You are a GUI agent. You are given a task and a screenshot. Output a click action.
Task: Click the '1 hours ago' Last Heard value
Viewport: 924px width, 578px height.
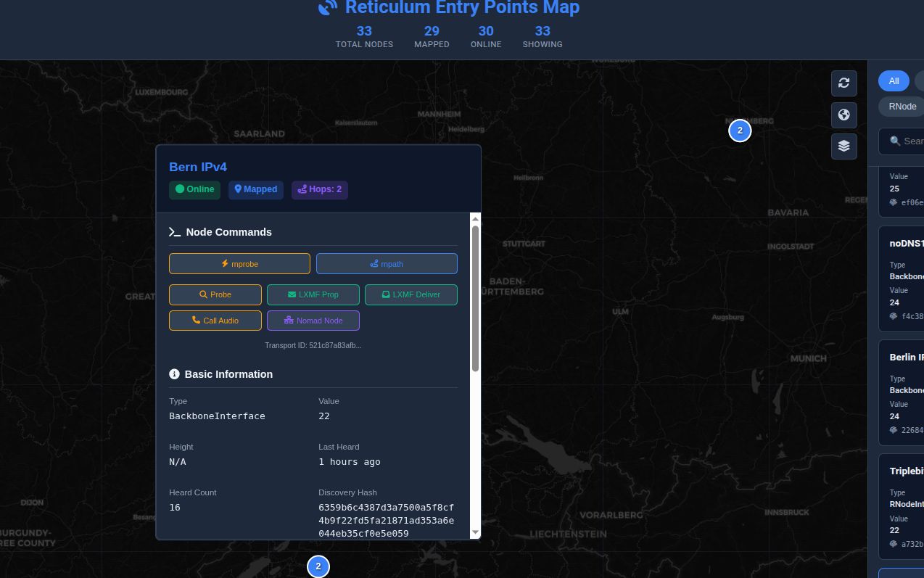[350, 462]
